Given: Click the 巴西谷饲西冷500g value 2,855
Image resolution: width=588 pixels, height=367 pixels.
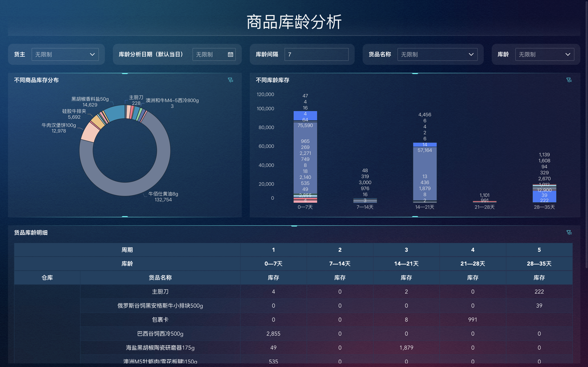Looking at the screenshot, I should pos(273,334).
